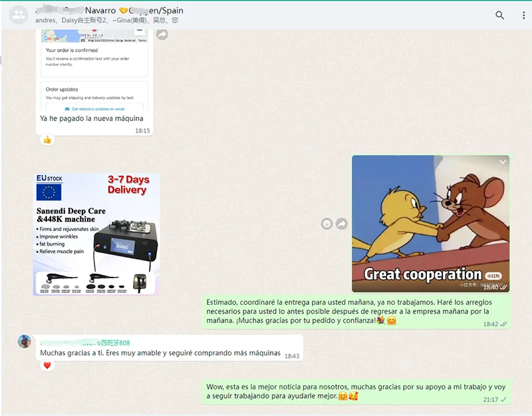The height and width of the screenshot is (416, 532).
Task: Click the 21:17 timestamp on the last message
Action: (x=491, y=400)
